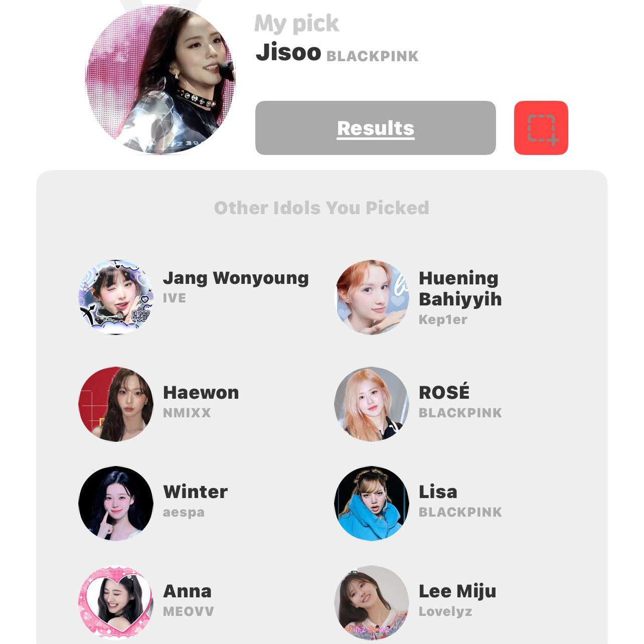The width and height of the screenshot is (644, 644).
Task: Click the ROSÉ profile picture
Action: click(x=372, y=404)
